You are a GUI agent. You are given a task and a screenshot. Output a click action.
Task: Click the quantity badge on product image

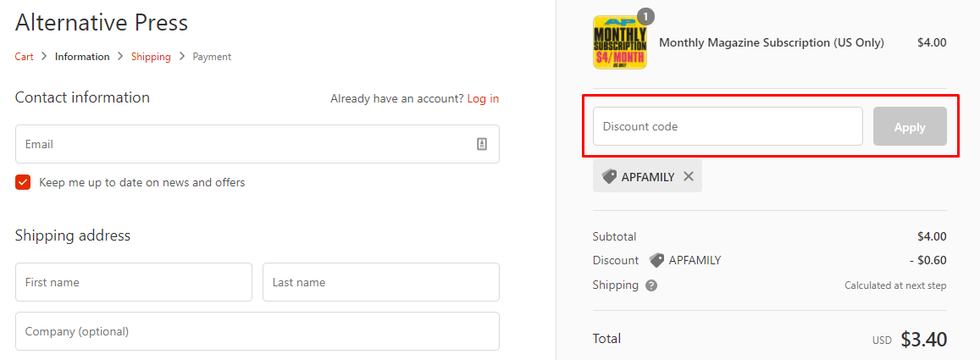(x=645, y=16)
